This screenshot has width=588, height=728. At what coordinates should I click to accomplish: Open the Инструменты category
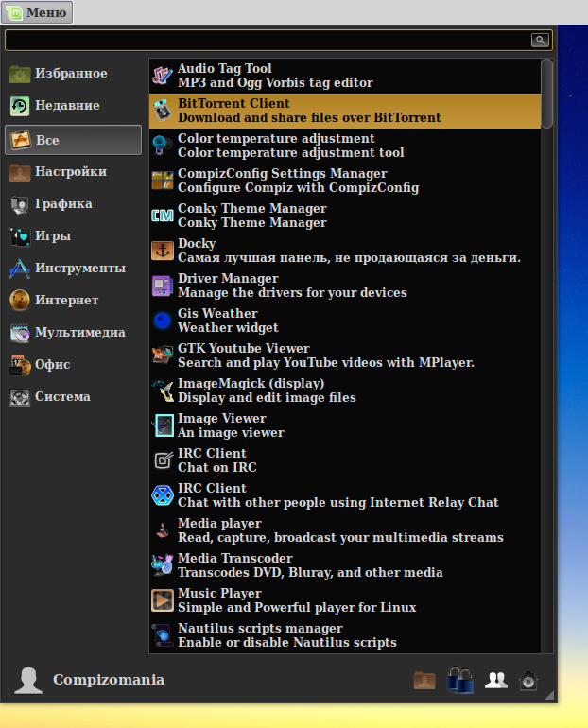click(74, 269)
